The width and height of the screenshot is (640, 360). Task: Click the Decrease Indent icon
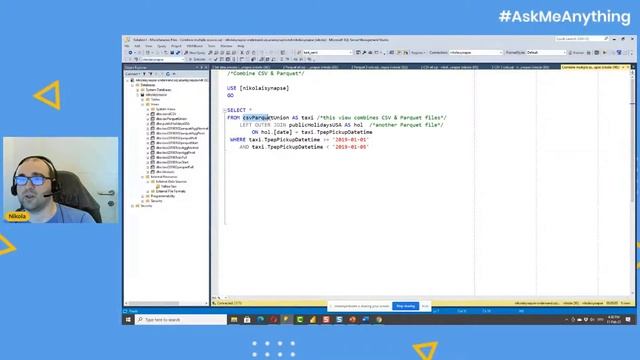(296, 60)
